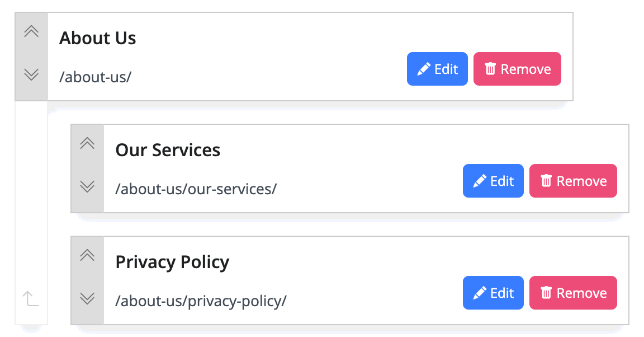The width and height of the screenshot is (644, 337).
Task: Move Our Services item down
Action: (87, 186)
